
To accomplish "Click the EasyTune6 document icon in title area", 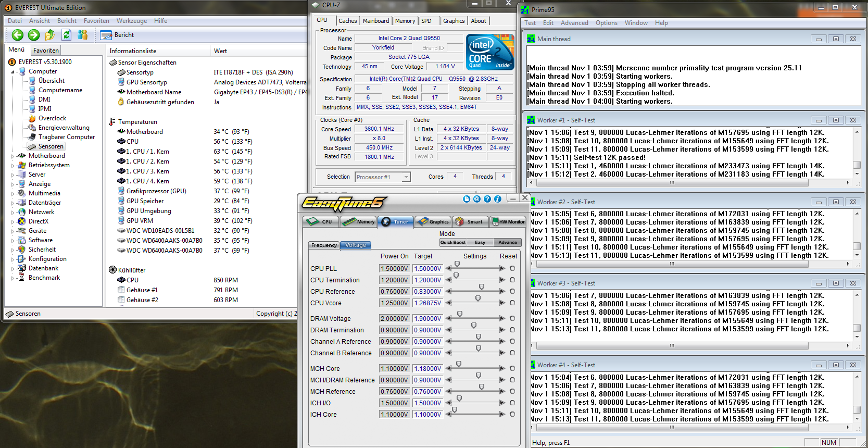I will click(x=467, y=199).
